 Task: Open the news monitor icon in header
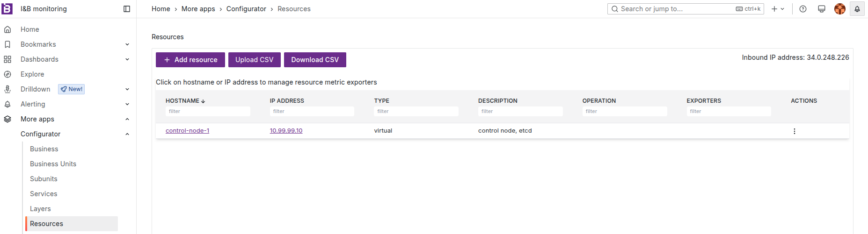coord(822,9)
